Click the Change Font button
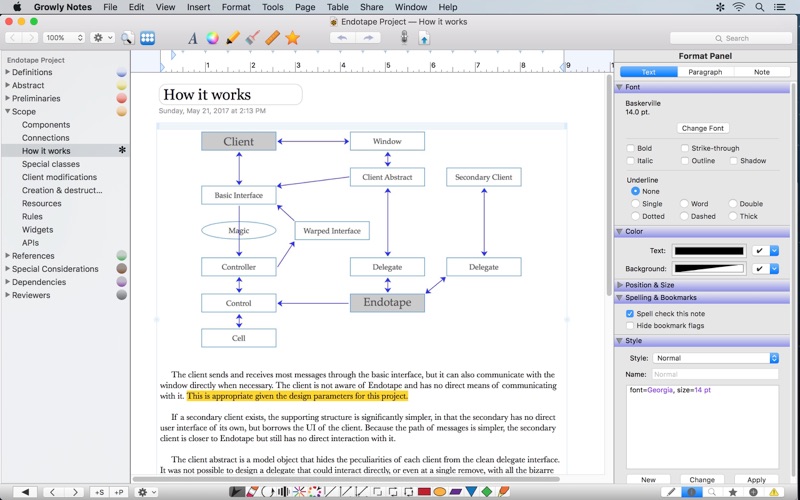 702,128
